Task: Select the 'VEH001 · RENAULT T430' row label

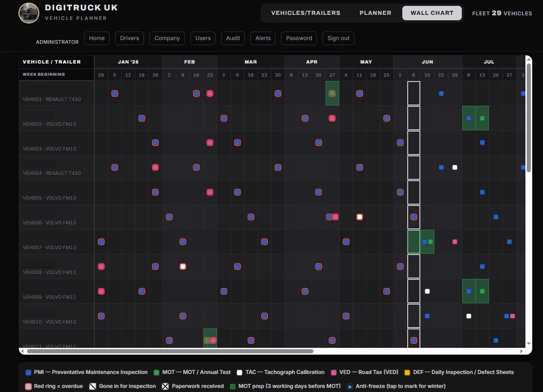Action: [x=52, y=99]
